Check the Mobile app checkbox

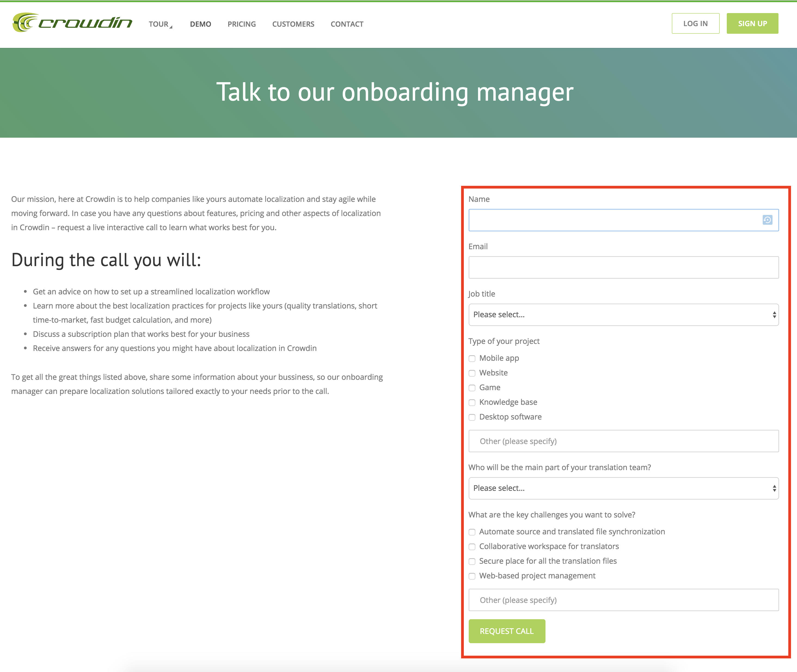pyautogui.click(x=472, y=359)
